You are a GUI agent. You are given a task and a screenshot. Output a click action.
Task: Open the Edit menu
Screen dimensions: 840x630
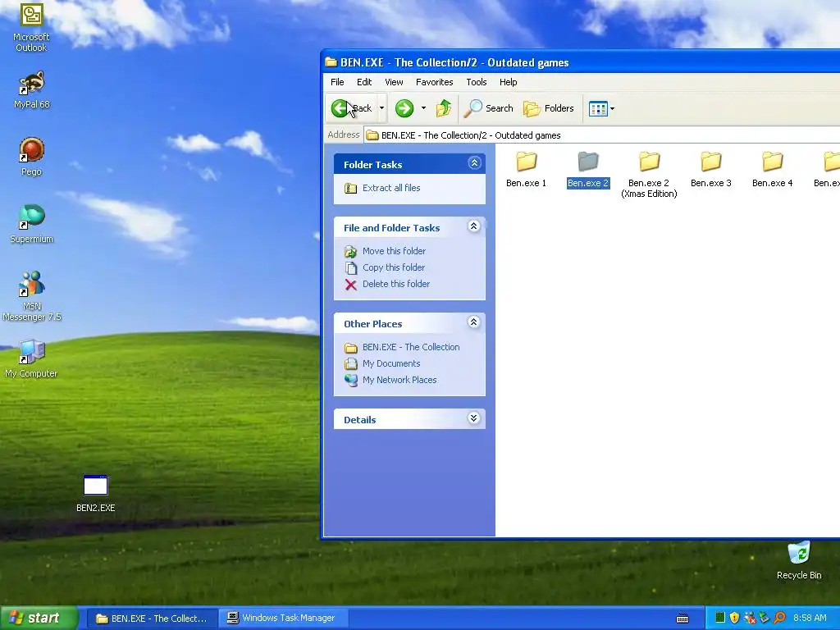pyautogui.click(x=364, y=82)
